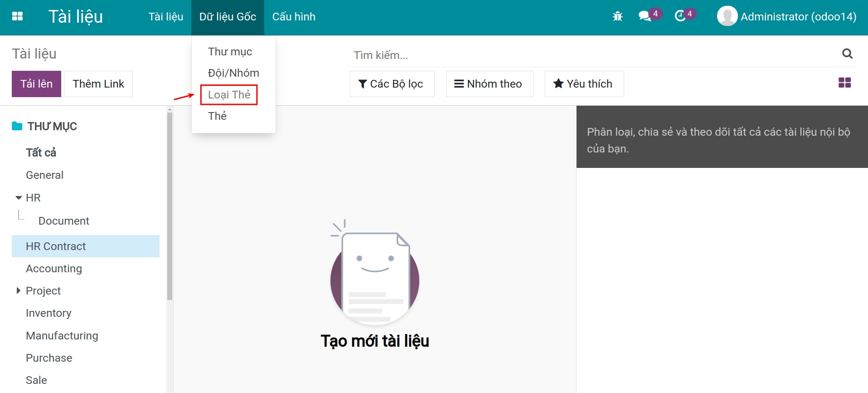The height and width of the screenshot is (393, 868).
Task: Click the Tài liệu breadcrumb title
Action: [34, 54]
